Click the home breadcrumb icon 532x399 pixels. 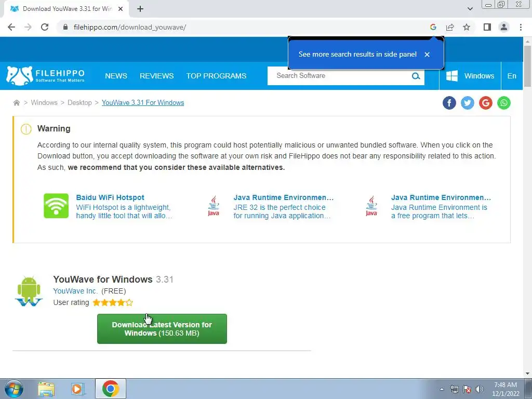(16, 102)
